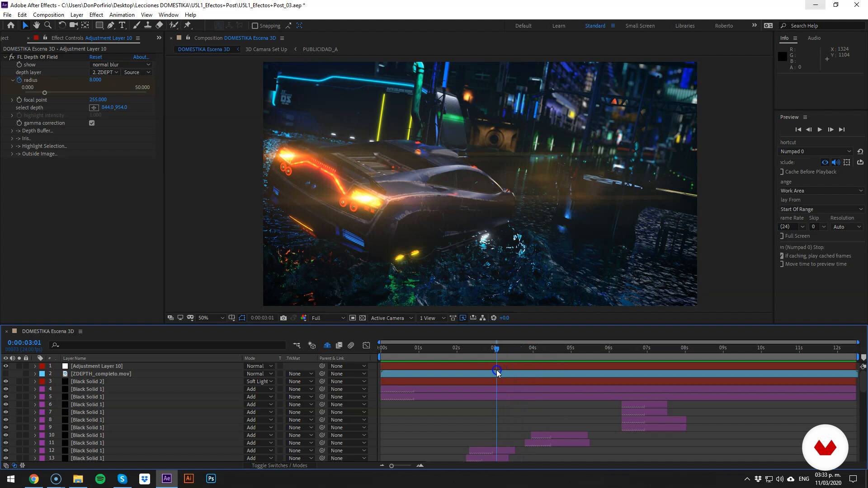This screenshot has width=868, height=488.
Task: Open the Active Camera view dropdown
Action: 392,318
